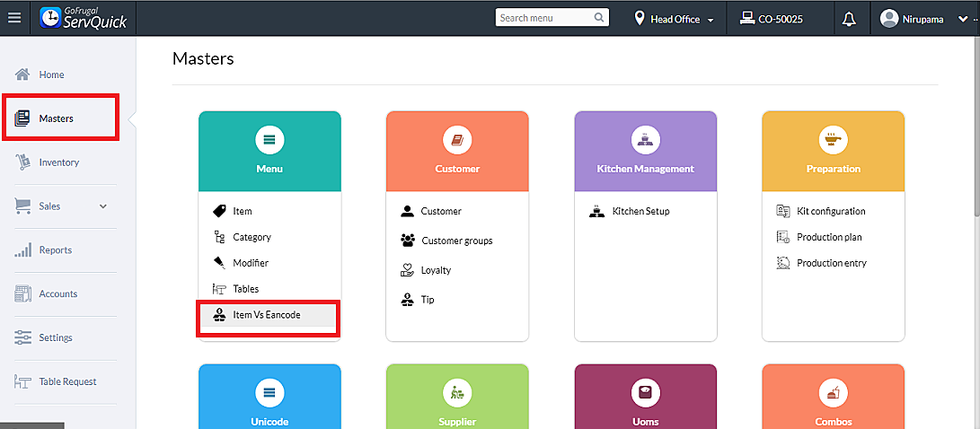The image size is (980, 429).
Task: Open the Item master link
Action: pyautogui.click(x=243, y=211)
